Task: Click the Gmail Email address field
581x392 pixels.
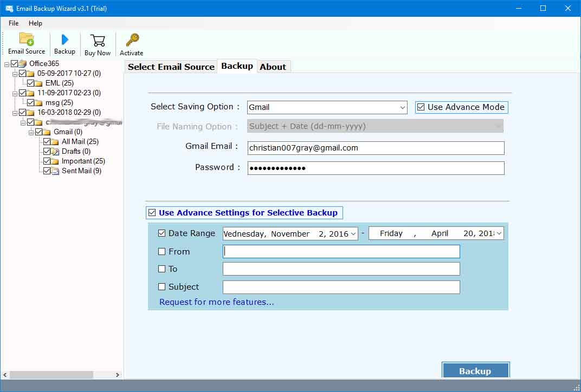Action: coord(376,148)
